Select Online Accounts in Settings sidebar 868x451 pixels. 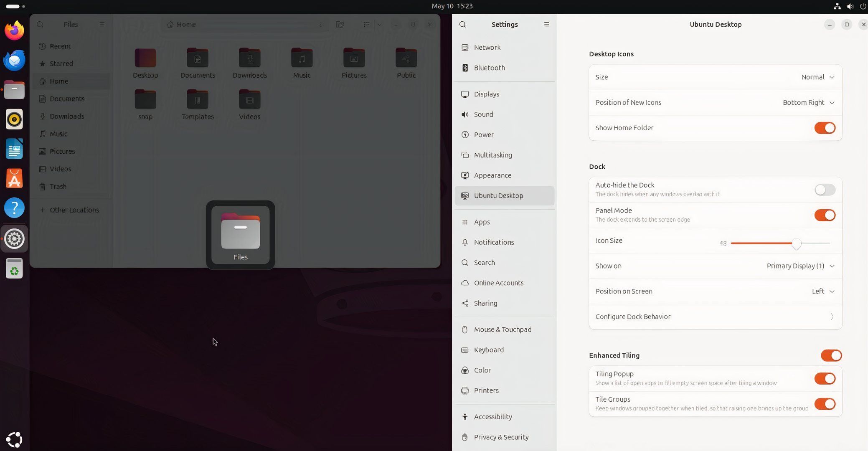tap(505, 283)
